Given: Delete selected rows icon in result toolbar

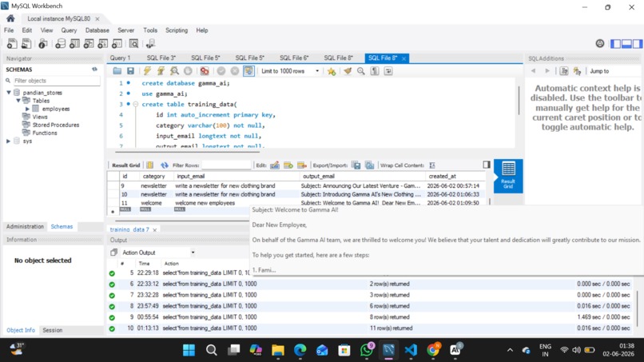Looking at the screenshot, I should pos(302,165).
